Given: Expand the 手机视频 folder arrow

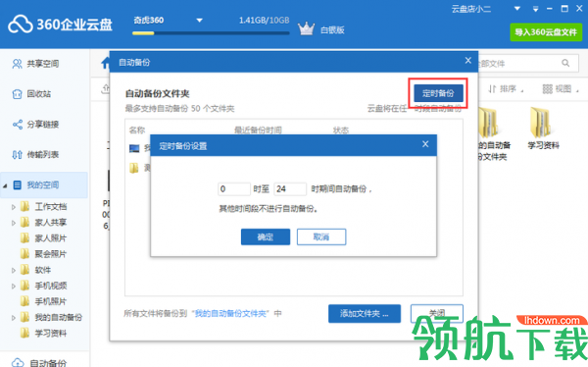Looking at the screenshot, I should [14, 286].
